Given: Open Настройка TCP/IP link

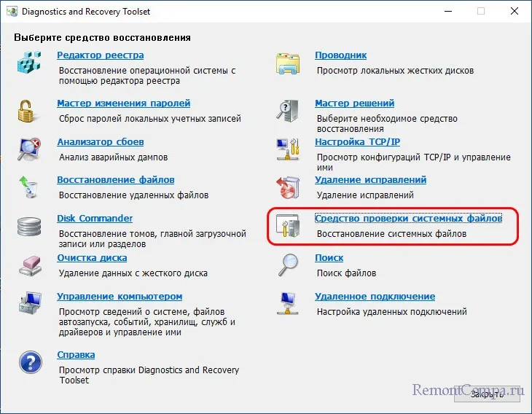Looking at the screenshot, I should [357, 142].
